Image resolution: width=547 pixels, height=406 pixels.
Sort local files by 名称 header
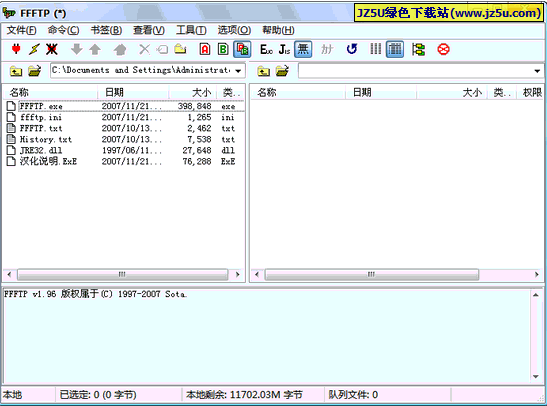coord(51,92)
